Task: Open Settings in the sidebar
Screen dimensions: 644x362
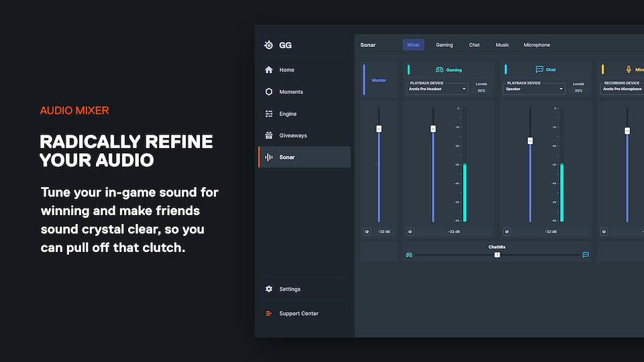Action: 290,290
